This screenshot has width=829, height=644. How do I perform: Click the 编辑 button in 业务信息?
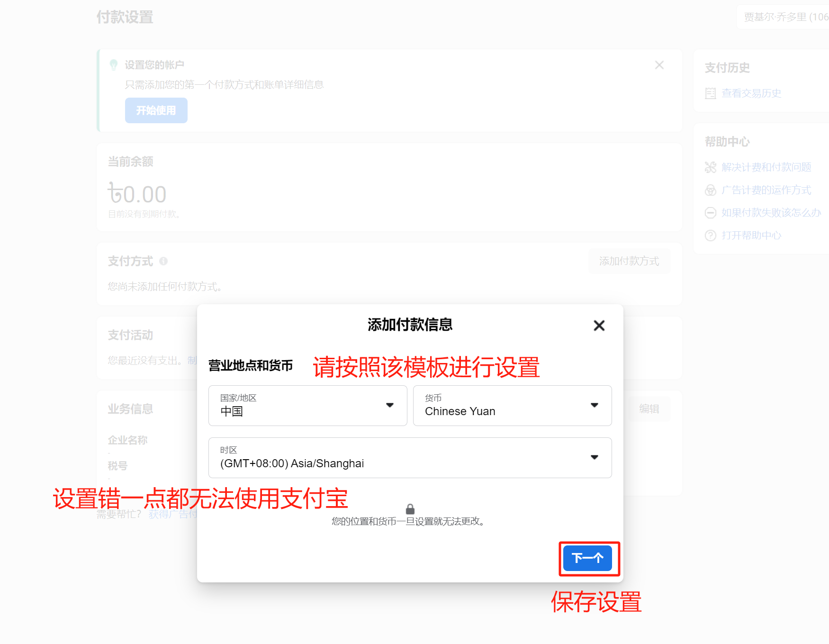649,409
